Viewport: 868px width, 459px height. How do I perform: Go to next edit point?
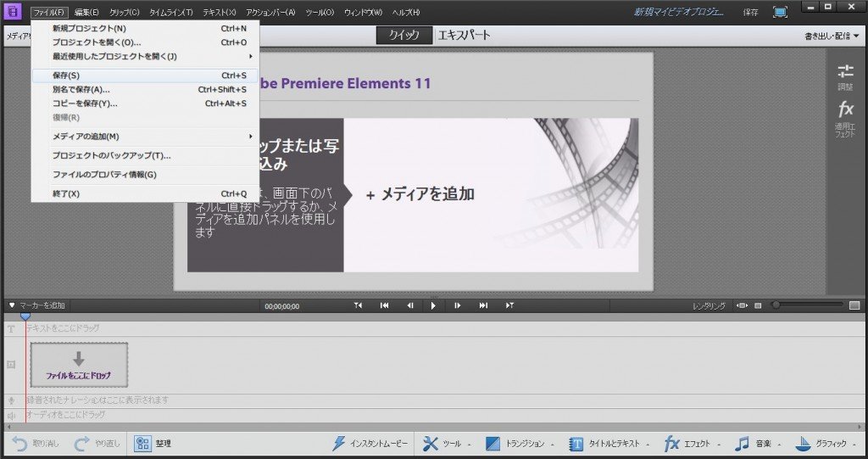point(509,305)
